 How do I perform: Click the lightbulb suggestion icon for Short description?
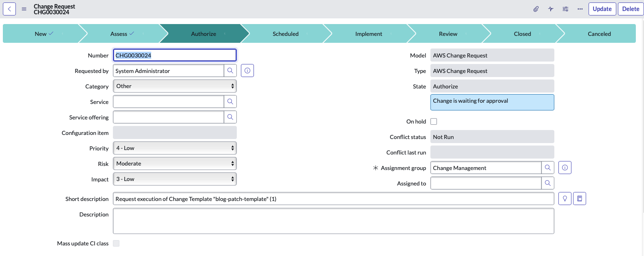point(565,199)
